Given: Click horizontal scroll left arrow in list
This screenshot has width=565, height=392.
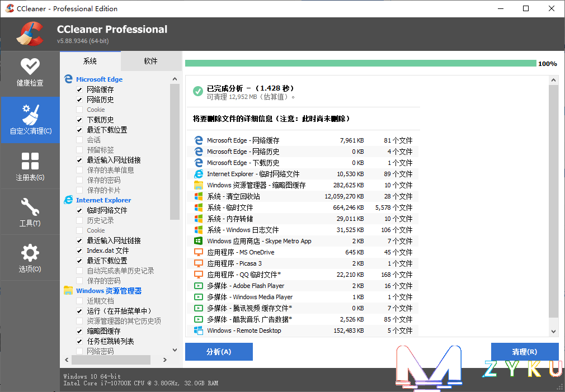Looking at the screenshot, I should (x=67, y=360).
